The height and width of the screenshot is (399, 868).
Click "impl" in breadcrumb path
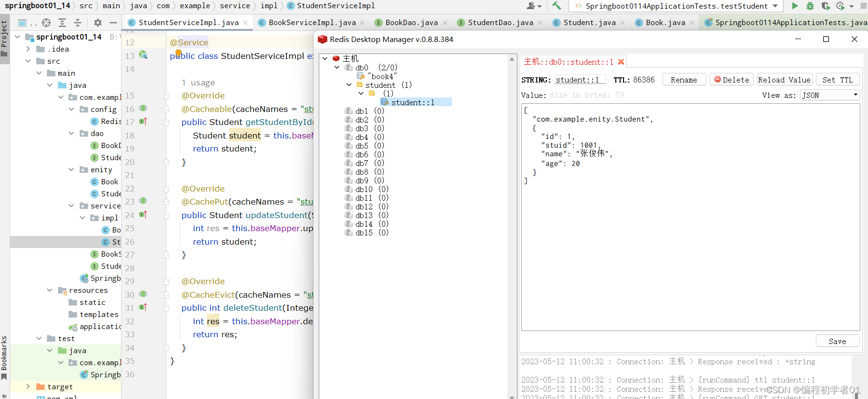[x=269, y=6]
